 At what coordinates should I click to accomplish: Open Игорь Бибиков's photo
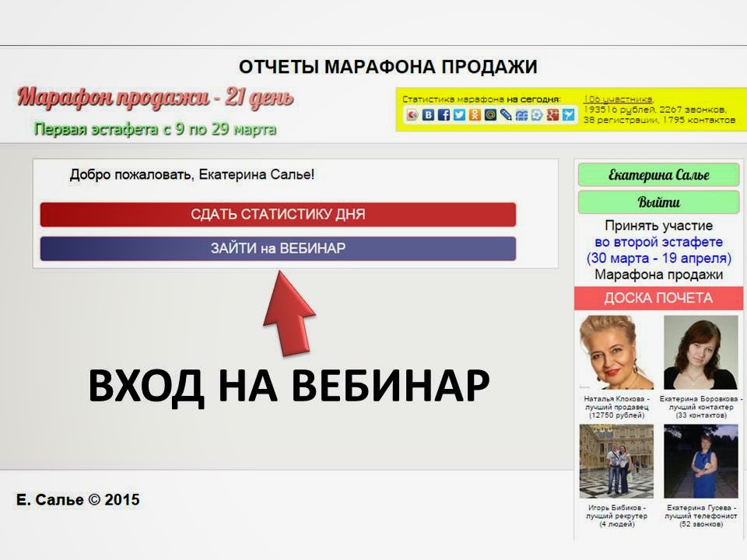(616, 461)
